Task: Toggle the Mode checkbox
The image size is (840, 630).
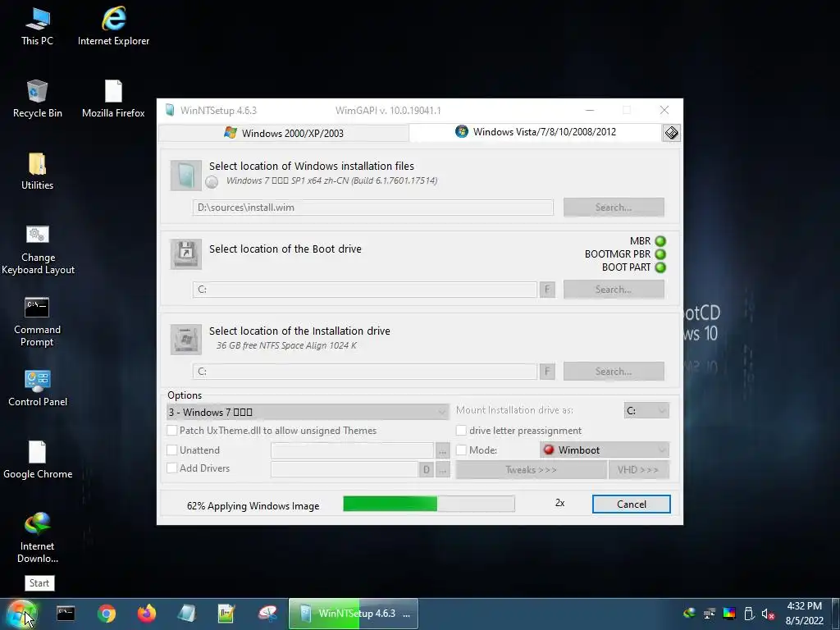Action: pos(461,450)
